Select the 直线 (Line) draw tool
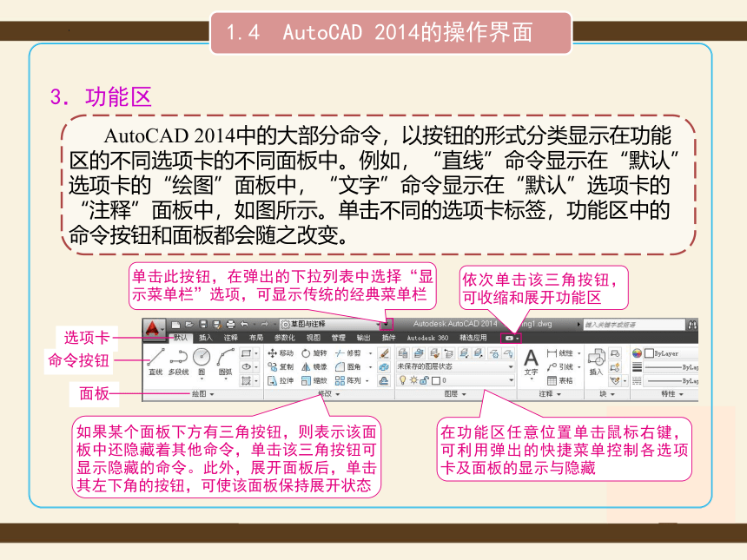This screenshot has height=560, width=747. (x=155, y=361)
